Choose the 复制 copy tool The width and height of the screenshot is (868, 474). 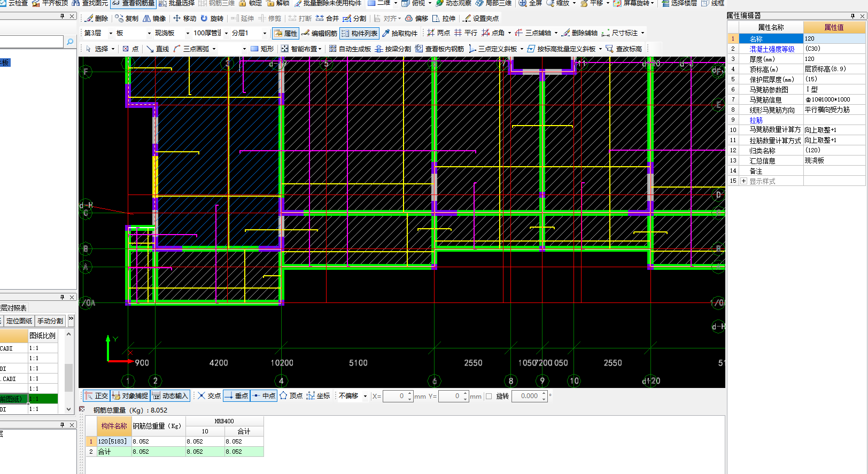[127, 18]
